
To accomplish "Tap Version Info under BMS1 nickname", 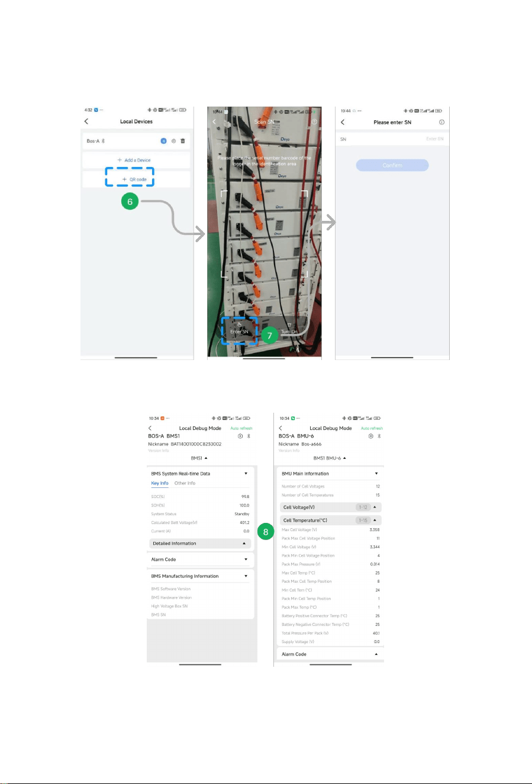I will point(159,451).
